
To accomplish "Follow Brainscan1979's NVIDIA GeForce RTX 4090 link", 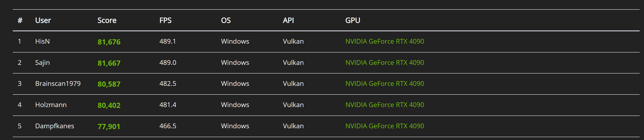I will (x=385, y=84).
